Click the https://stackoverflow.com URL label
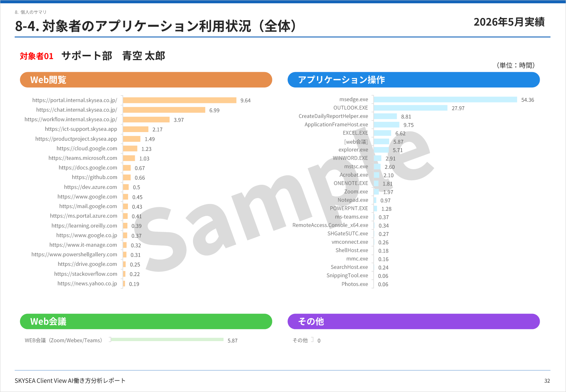 (x=86, y=274)
